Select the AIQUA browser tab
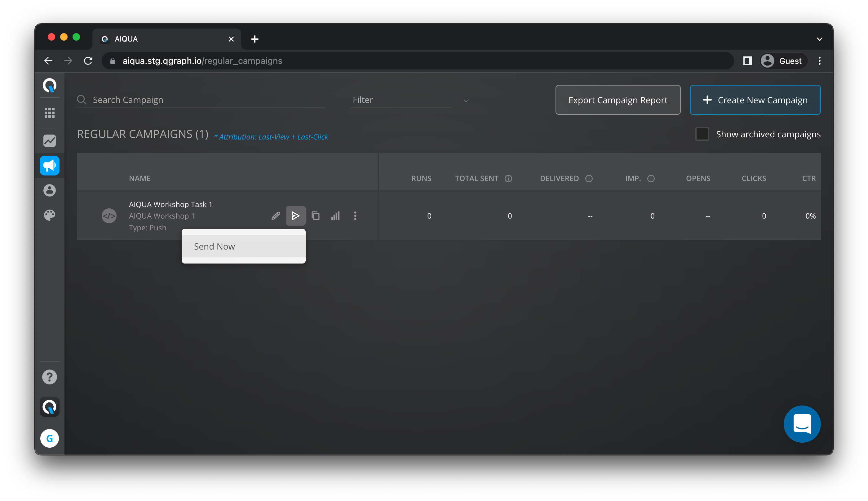 pos(166,39)
